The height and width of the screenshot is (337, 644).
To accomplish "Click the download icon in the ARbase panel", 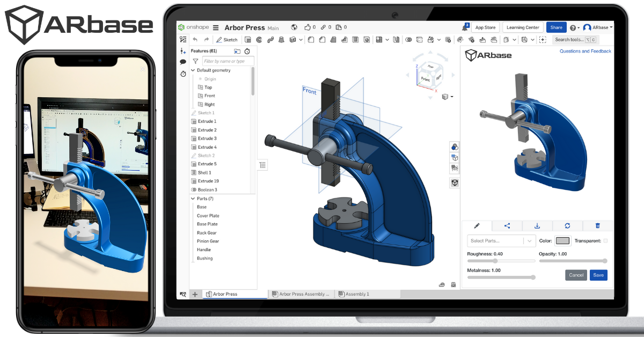I will 537,225.
